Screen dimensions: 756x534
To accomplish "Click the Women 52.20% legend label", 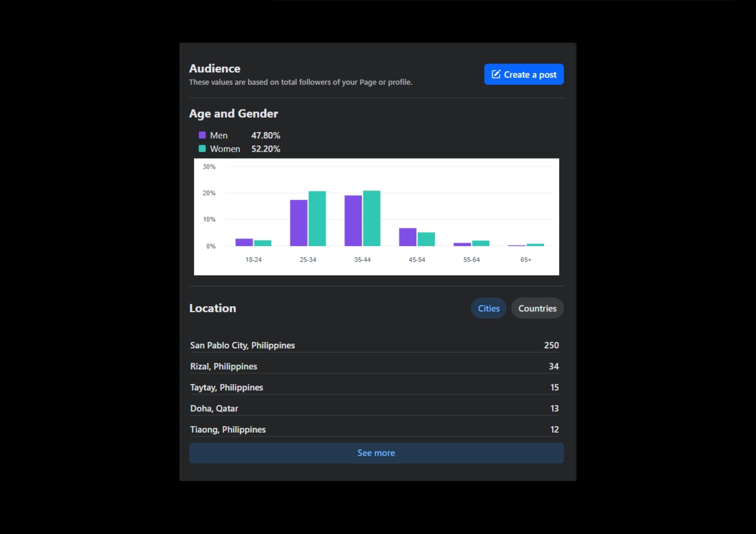I will coord(225,149).
